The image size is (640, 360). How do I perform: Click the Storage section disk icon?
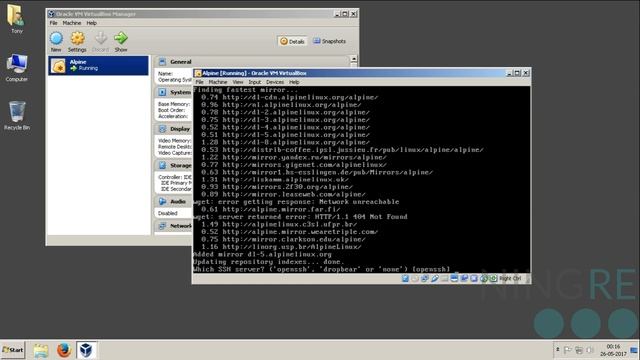(162, 165)
